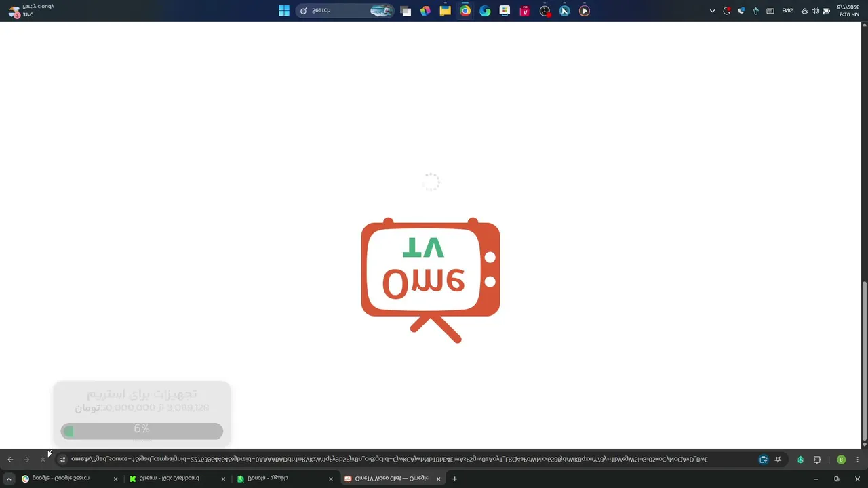Switch to the Donate tab

(x=285, y=479)
